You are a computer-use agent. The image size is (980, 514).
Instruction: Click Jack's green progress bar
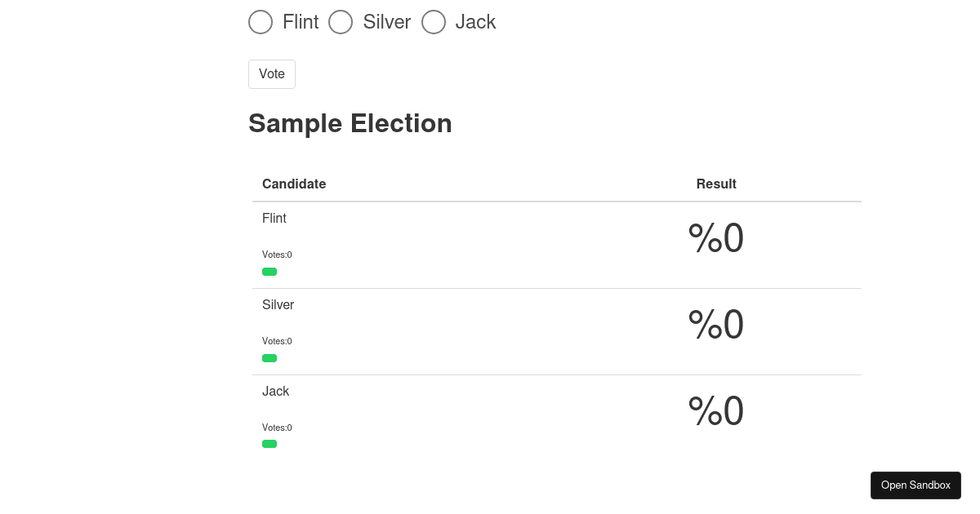(269, 444)
